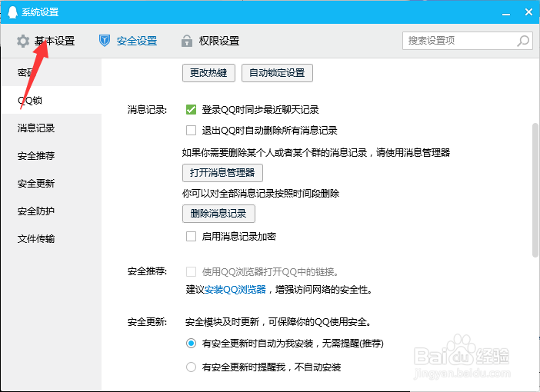Select 有安全更新时自动为我安装 radio button

(x=191, y=343)
